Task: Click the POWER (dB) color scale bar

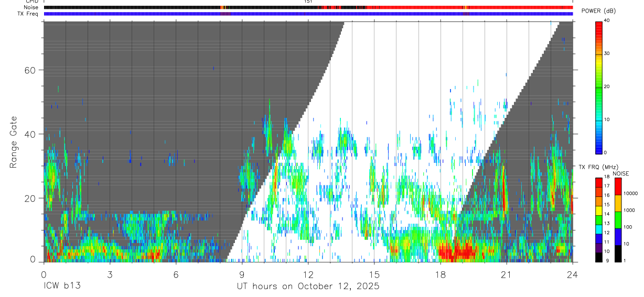Action: [x=598, y=87]
